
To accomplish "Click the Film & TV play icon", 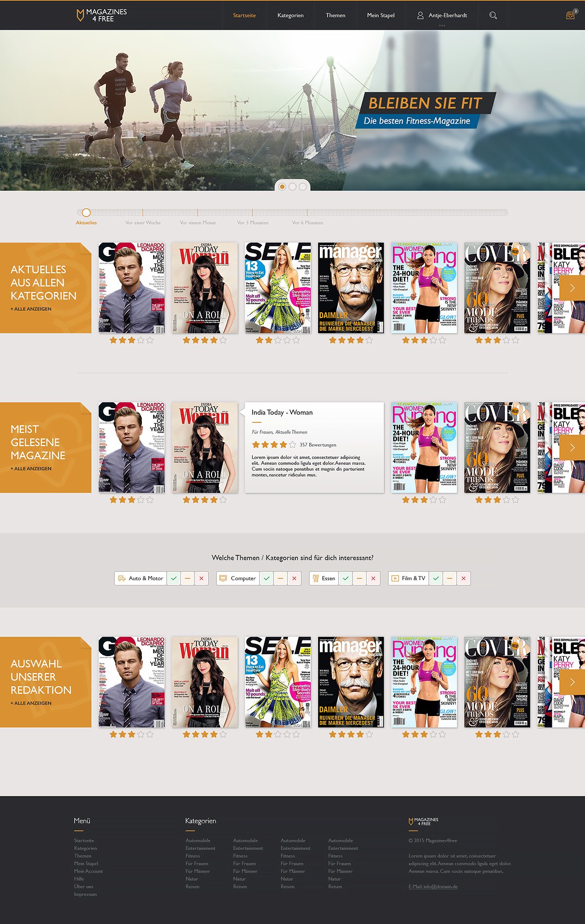I will point(395,578).
